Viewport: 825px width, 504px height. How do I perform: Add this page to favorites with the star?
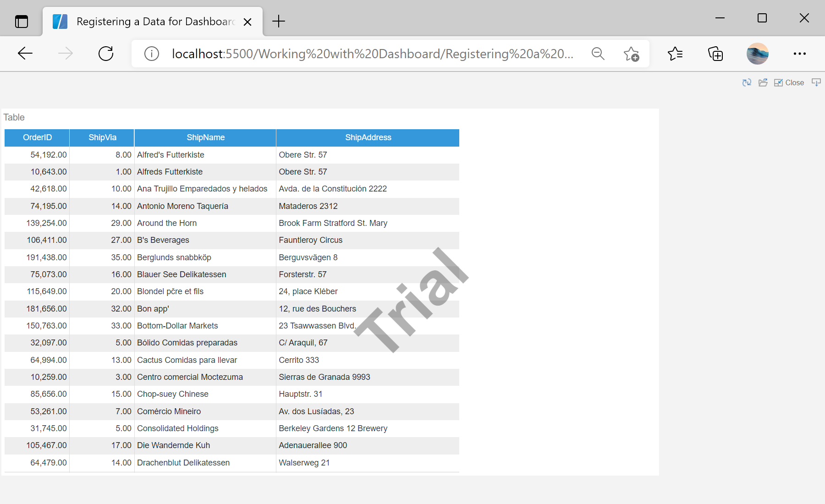(631, 54)
